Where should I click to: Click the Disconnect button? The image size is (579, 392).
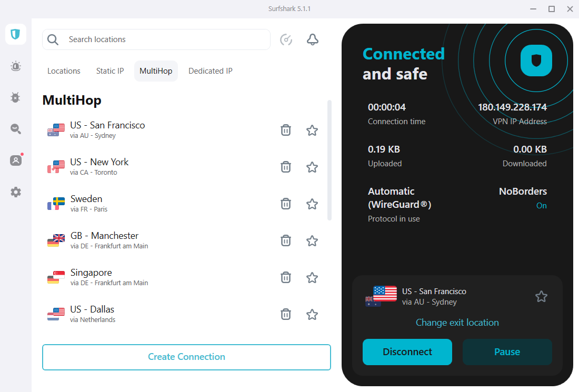pyautogui.click(x=407, y=352)
